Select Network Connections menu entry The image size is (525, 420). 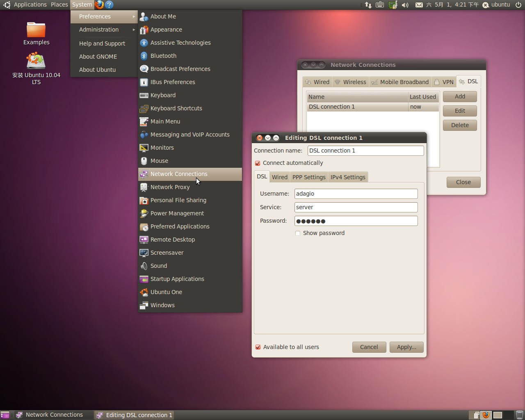[x=190, y=174]
